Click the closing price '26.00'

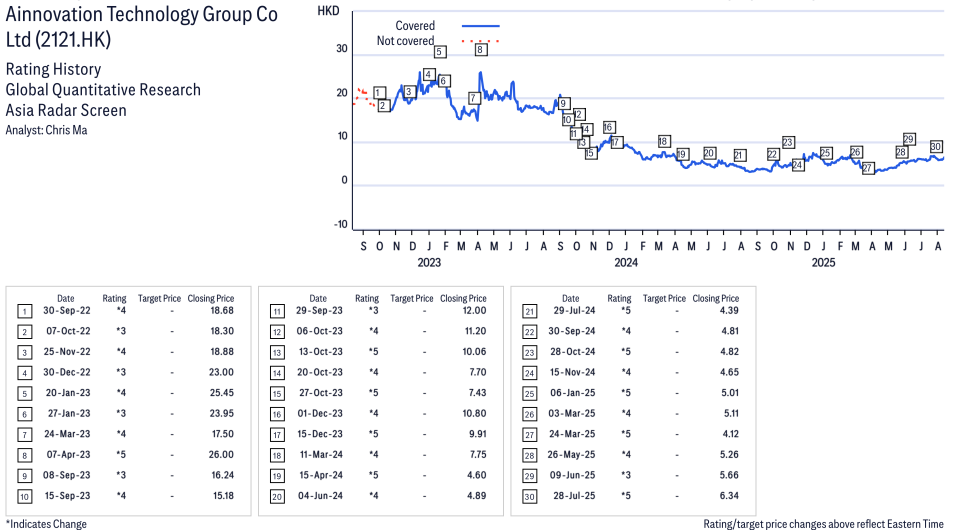pyautogui.click(x=221, y=454)
